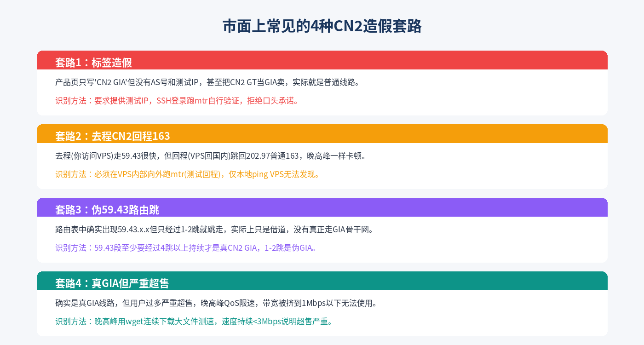Click the red tip 要求提供测试IP,SSH登录跑mtr

pos(177,101)
